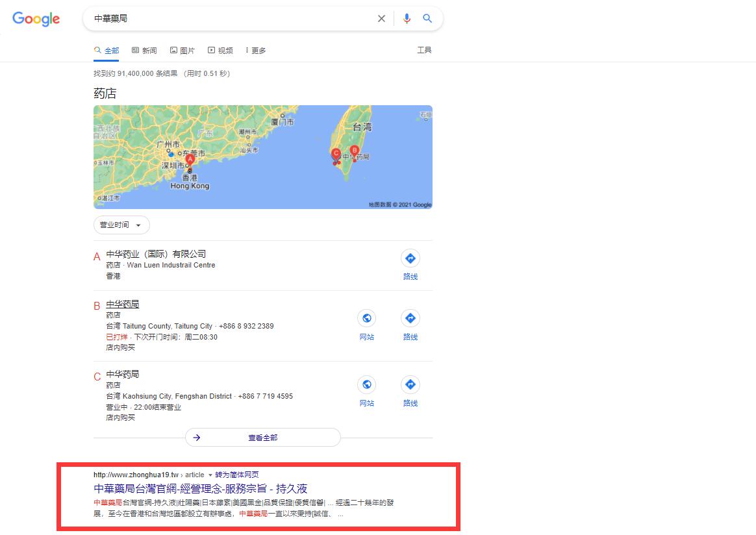Open listing C 中华药局 in Kaohsiung

click(x=123, y=374)
